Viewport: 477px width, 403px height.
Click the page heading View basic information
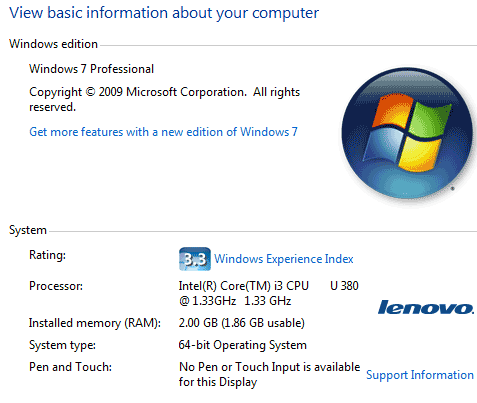tap(164, 13)
